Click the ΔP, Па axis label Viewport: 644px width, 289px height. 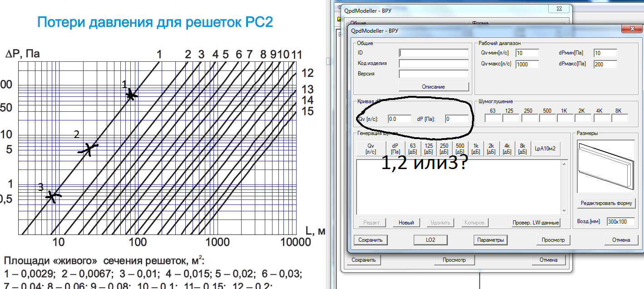pyautogui.click(x=22, y=54)
